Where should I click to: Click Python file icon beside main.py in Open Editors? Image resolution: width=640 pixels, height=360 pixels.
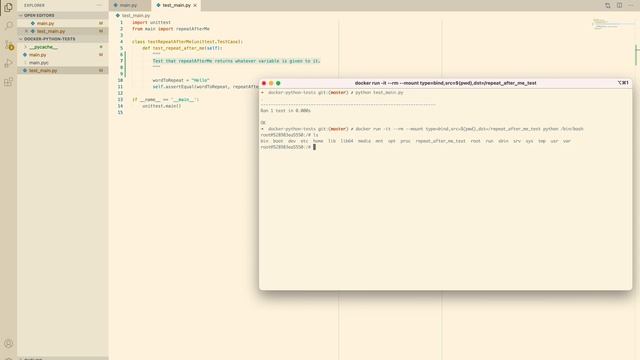click(33, 23)
